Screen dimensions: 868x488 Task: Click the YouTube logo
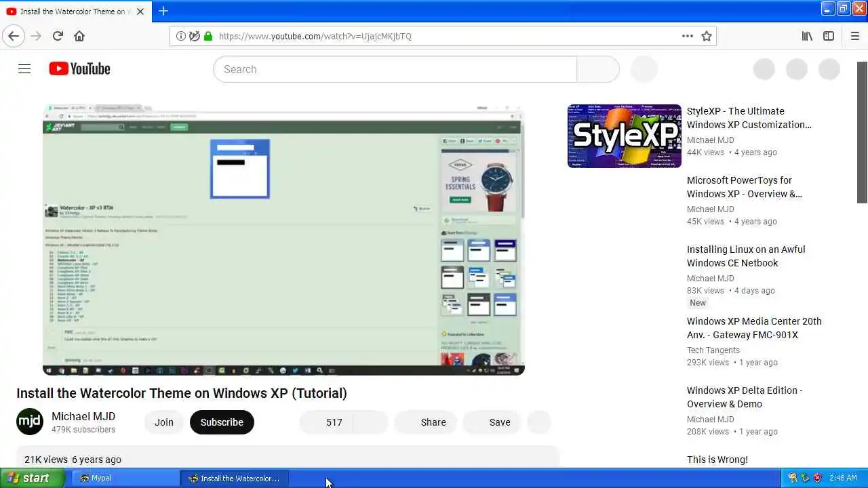coord(79,68)
